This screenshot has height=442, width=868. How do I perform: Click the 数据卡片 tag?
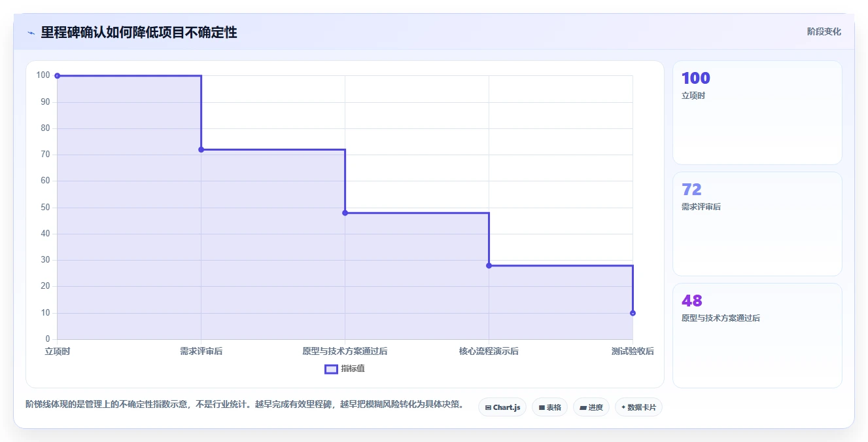tap(638, 407)
